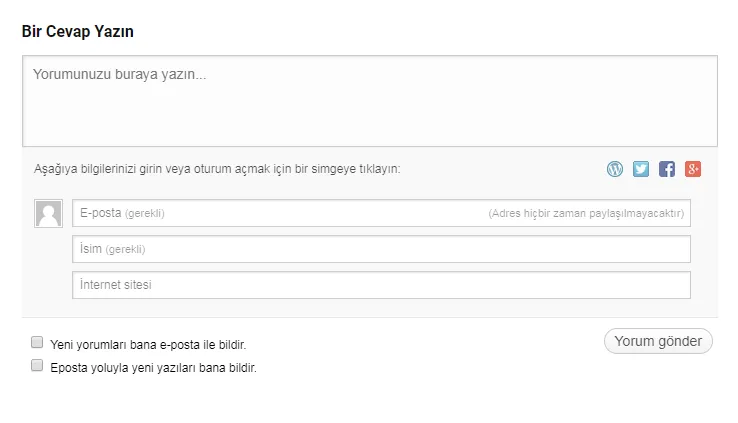Enable 'Yeni yorumları bana e-posta ile bildir' checkbox

coord(37,342)
